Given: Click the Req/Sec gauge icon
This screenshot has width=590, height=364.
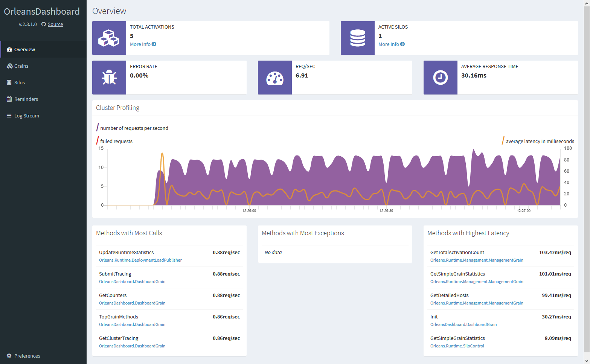Looking at the screenshot, I should tap(274, 78).
